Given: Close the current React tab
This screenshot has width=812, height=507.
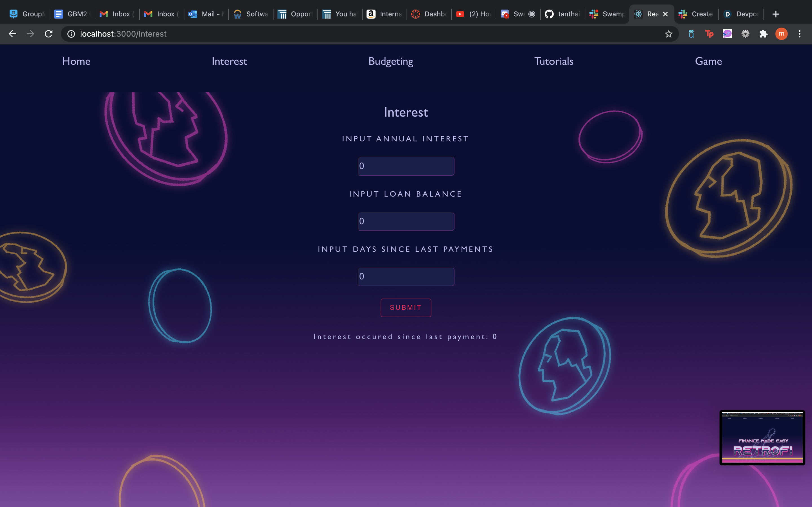Looking at the screenshot, I should [665, 14].
